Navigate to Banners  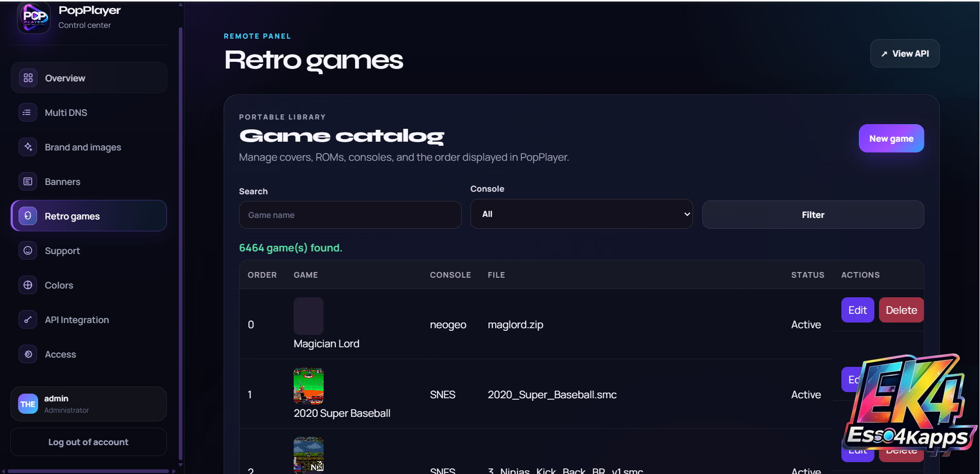pos(89,181)
